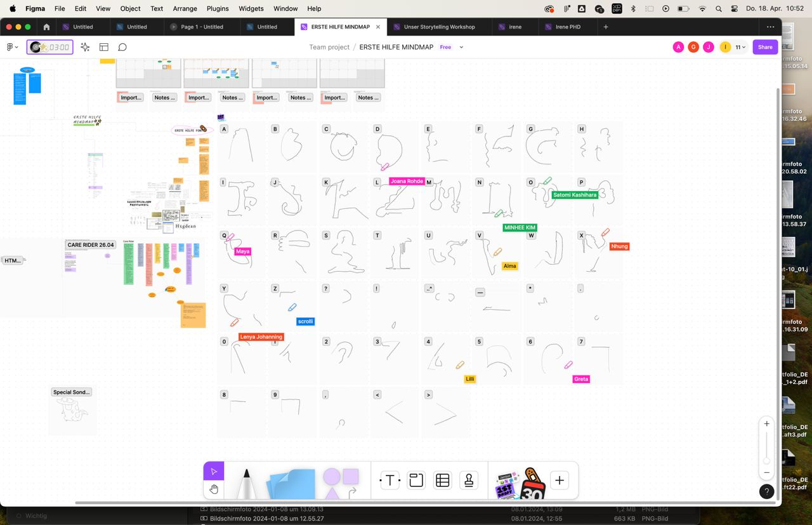Open the Wi-Fi status menu
The width and height of the screenshot is (812, 525).
(702, 9)
